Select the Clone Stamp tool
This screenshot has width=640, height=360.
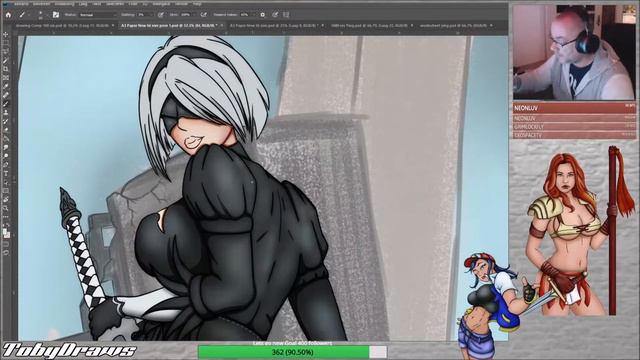point(6,112)
